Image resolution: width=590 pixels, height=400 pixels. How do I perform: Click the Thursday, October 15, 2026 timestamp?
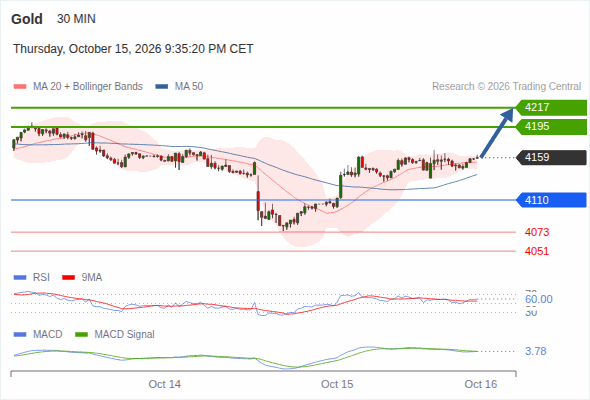click(133, 49)
